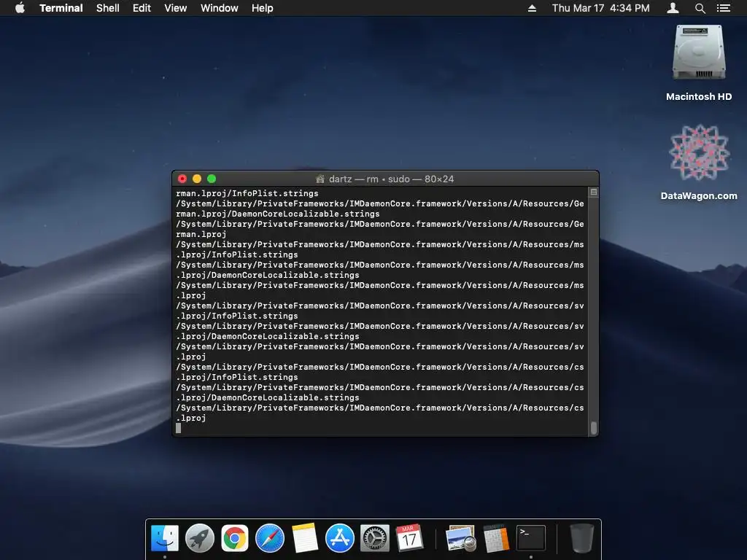
Task: Open the Help menu
Action: coord(262,8)
